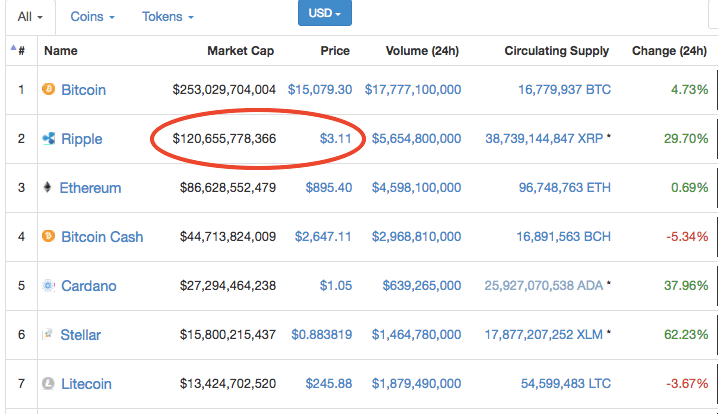The height and width of the screenshot is (414, 718).
Task: Click Stellar volume $1,464,780,000 link
Action: 416,335
